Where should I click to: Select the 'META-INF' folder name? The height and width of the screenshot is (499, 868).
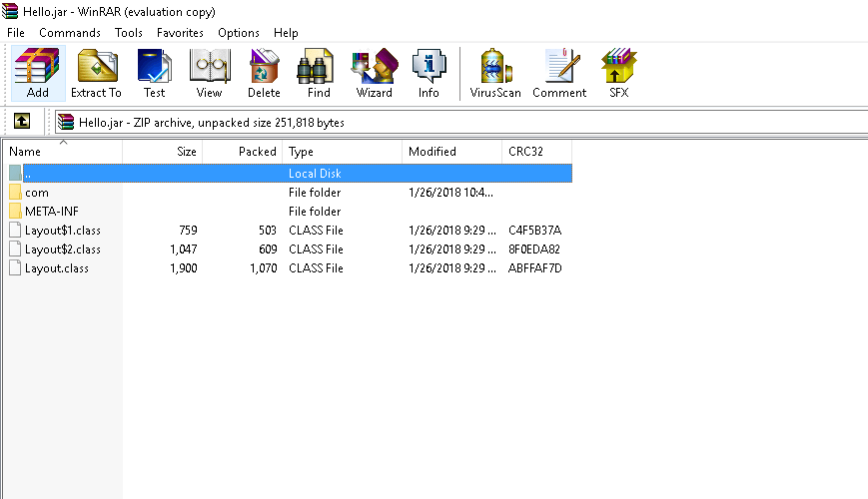point(52,212)
